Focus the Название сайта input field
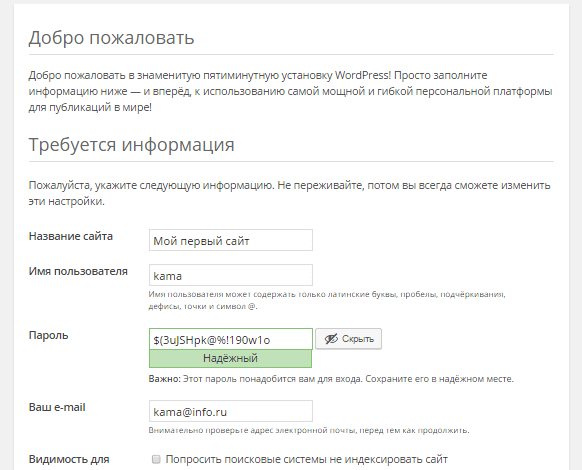 [x=231, y=240]
